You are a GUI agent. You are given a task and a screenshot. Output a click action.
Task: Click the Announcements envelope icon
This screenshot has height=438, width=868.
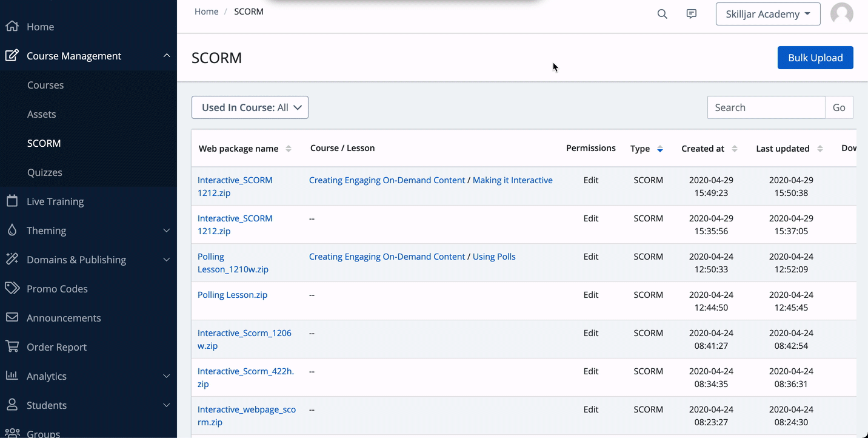[x=12, y=317]
